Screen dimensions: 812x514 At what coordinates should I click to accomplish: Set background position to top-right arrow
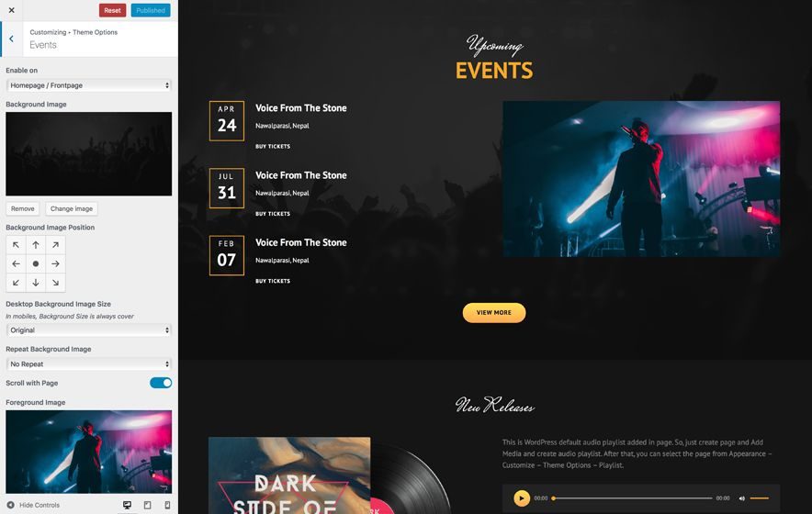coord(55,245)
